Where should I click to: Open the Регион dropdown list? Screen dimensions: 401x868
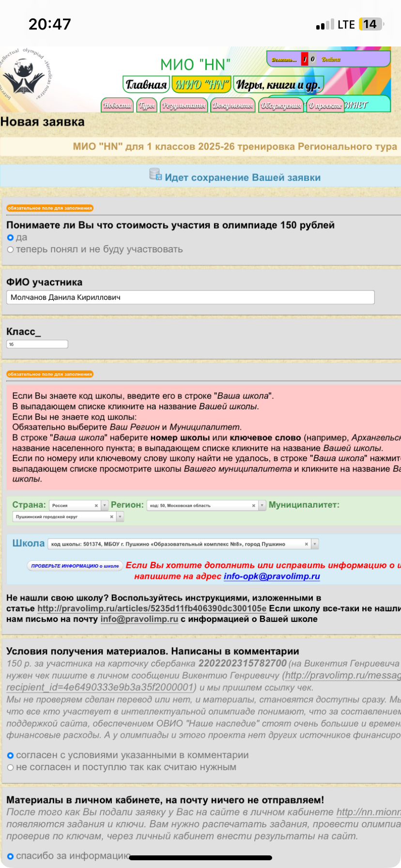(262, 505)
